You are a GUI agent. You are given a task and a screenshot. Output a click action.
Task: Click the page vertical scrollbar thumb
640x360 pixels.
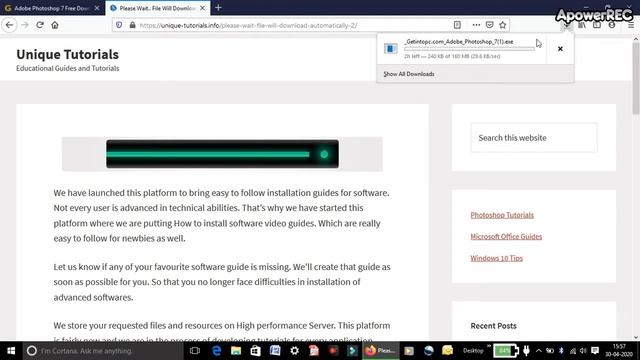636,78
